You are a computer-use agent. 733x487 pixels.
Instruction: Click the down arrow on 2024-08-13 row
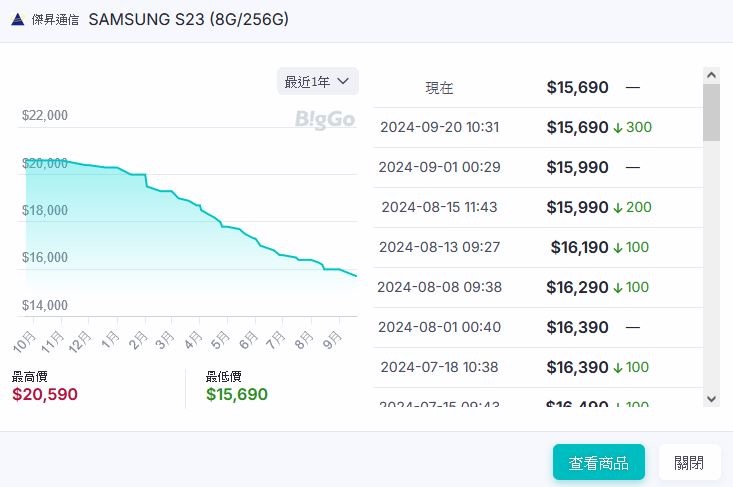pyautogui.click(x=618, y=248)
